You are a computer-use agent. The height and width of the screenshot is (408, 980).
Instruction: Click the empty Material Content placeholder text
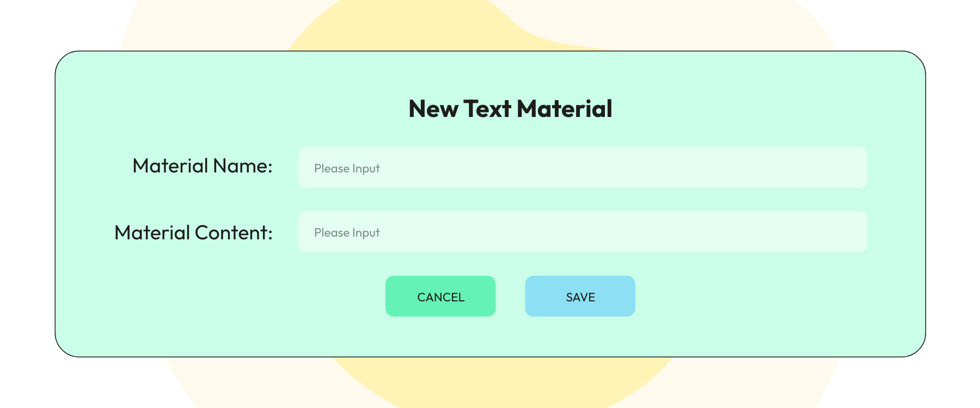coord(346,232)
